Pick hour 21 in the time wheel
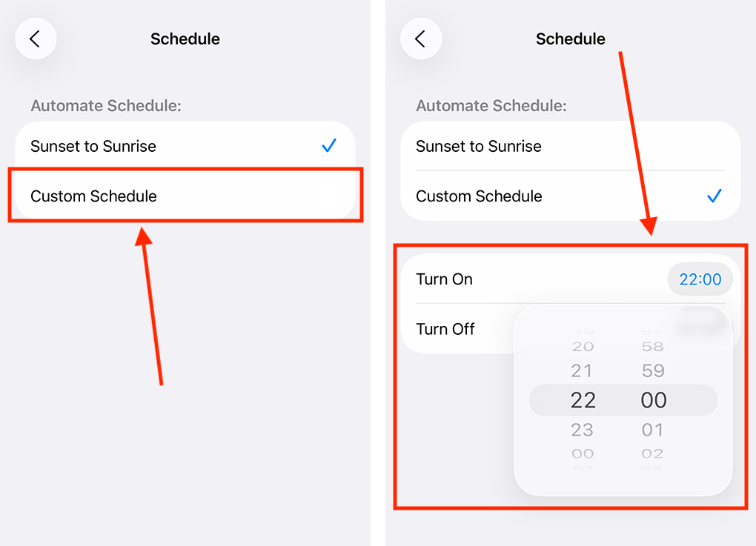Image resolution: width=756 pixels, height=546 pixels. (583, 370)
